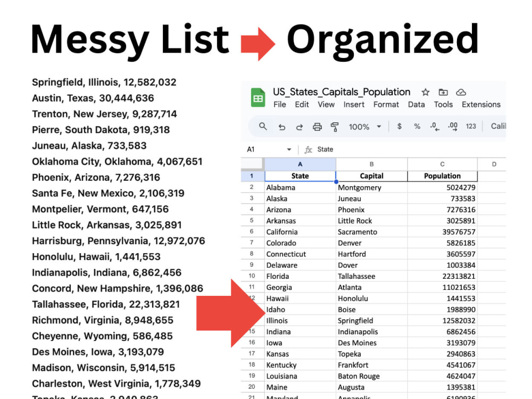
Task: Select the Maine cell
Action: pos(300,387)
